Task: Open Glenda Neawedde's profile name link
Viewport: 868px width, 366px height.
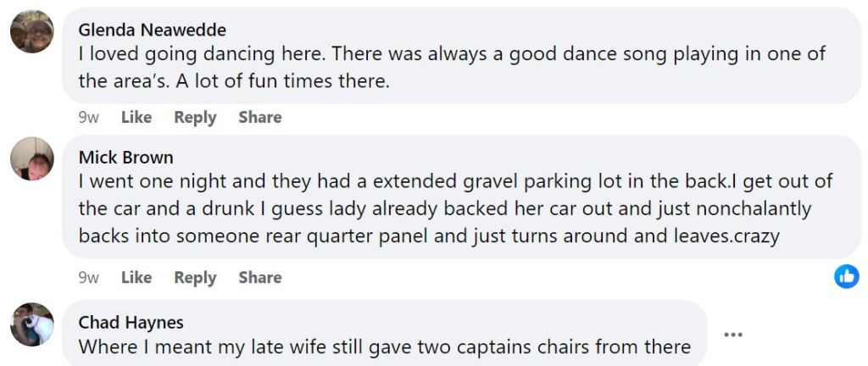Action: point(153,30)
